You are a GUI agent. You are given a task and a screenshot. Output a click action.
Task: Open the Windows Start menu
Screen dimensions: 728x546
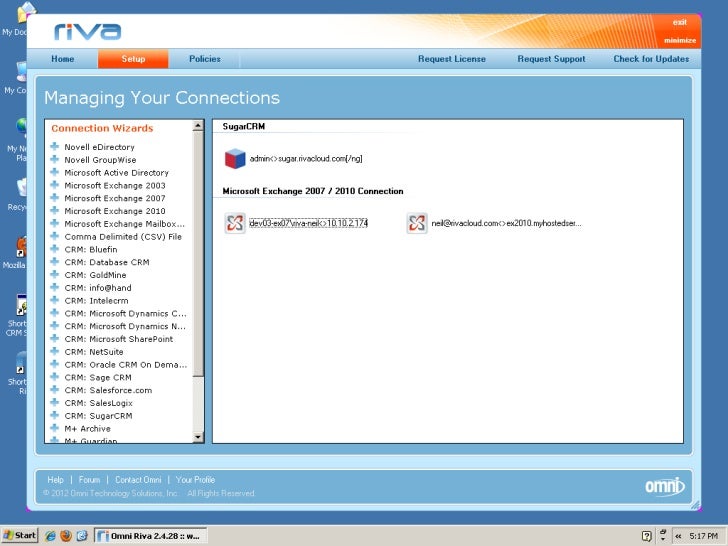(20, 535)
